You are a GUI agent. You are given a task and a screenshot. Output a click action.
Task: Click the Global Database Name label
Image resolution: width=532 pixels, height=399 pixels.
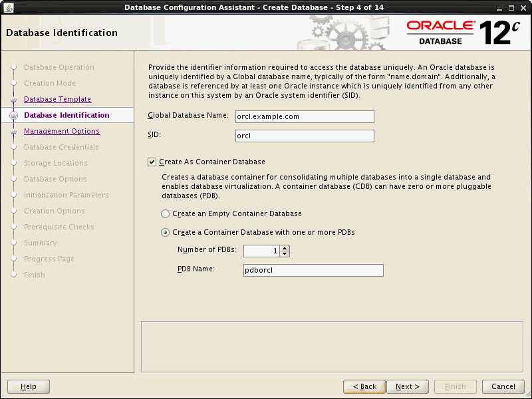coord(188,115)
